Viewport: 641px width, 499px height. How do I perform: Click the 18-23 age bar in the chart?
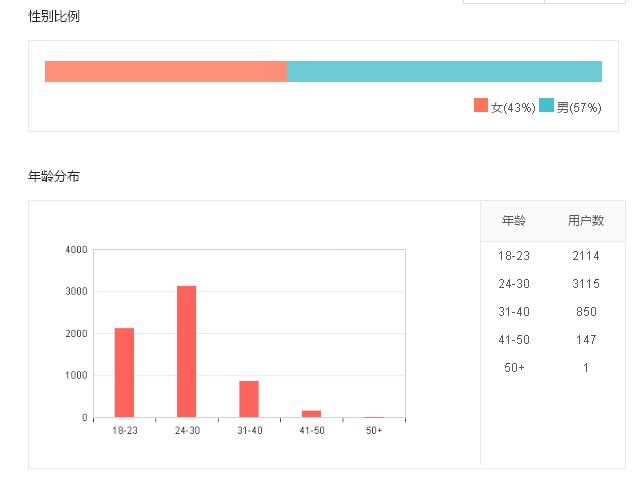[x=124, y=372]
